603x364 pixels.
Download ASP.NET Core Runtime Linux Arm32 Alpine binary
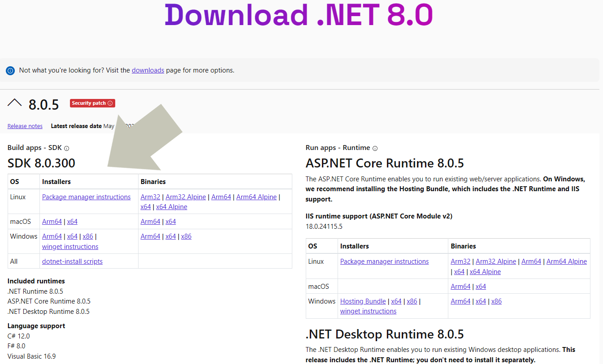pos(496,261)
